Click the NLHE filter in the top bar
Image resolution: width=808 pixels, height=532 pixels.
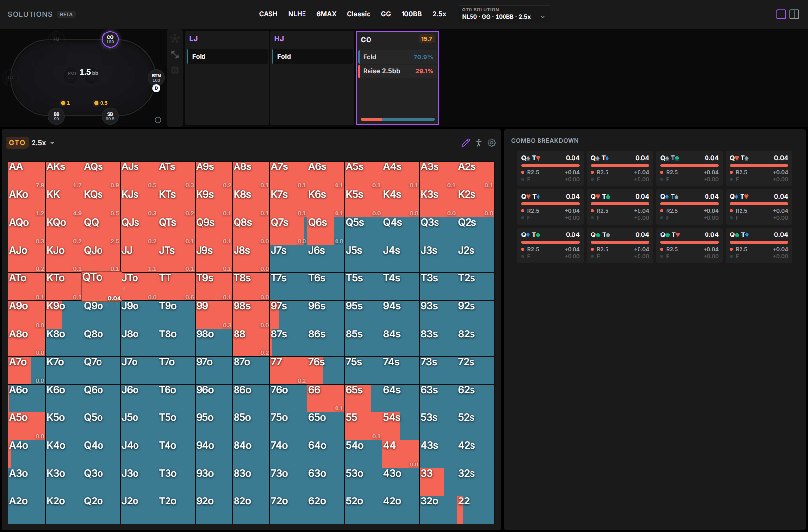click(297, 14)
